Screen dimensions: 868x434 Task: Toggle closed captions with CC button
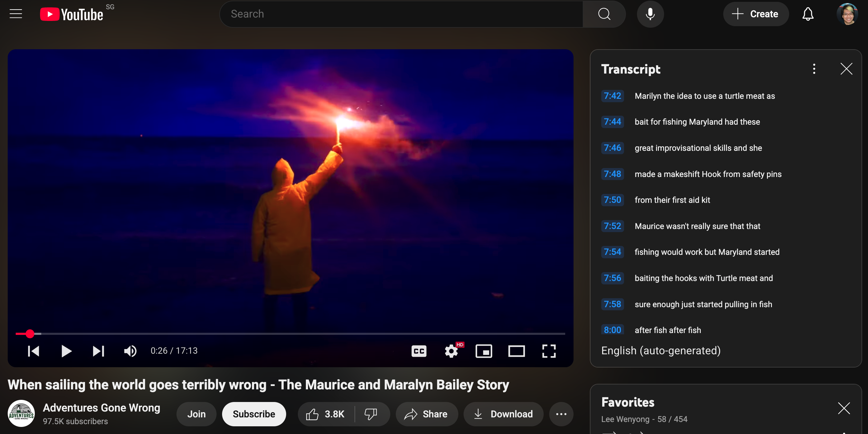pyautogui.click(x=419, y=351)
